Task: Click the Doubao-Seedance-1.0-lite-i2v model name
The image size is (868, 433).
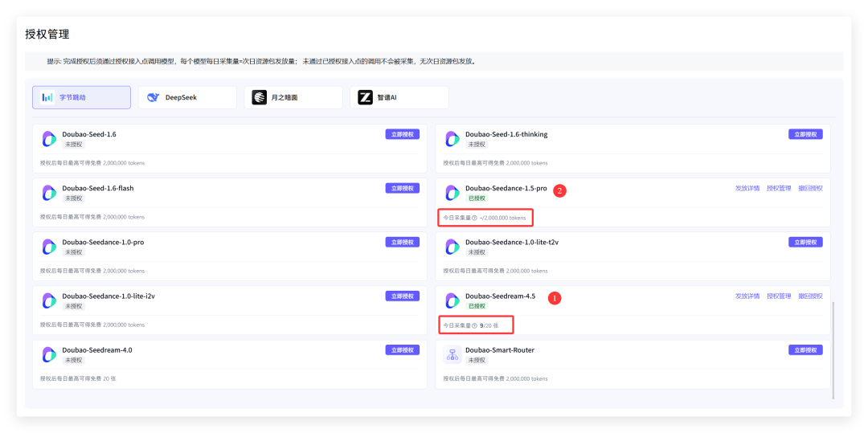Action: coord(109,296)
